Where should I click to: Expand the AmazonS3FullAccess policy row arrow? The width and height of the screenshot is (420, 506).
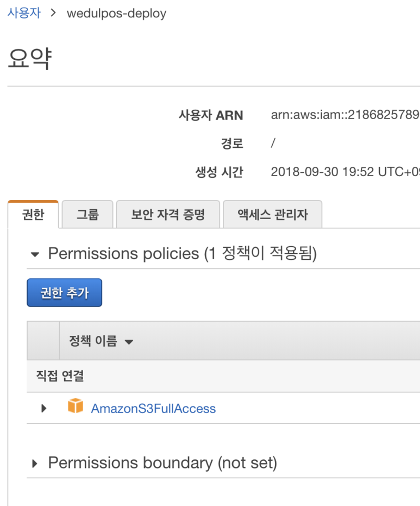pyautogui.click(x=44, y=408)
